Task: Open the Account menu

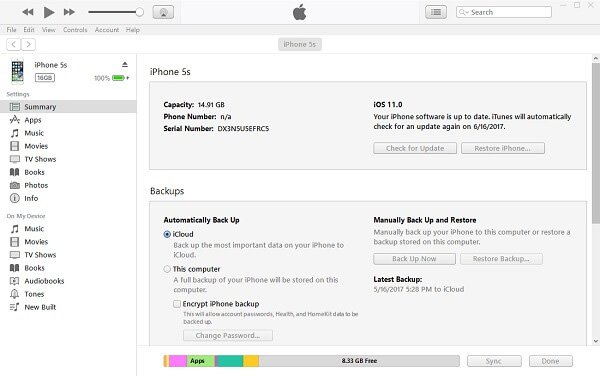Action: pos(107,30)
